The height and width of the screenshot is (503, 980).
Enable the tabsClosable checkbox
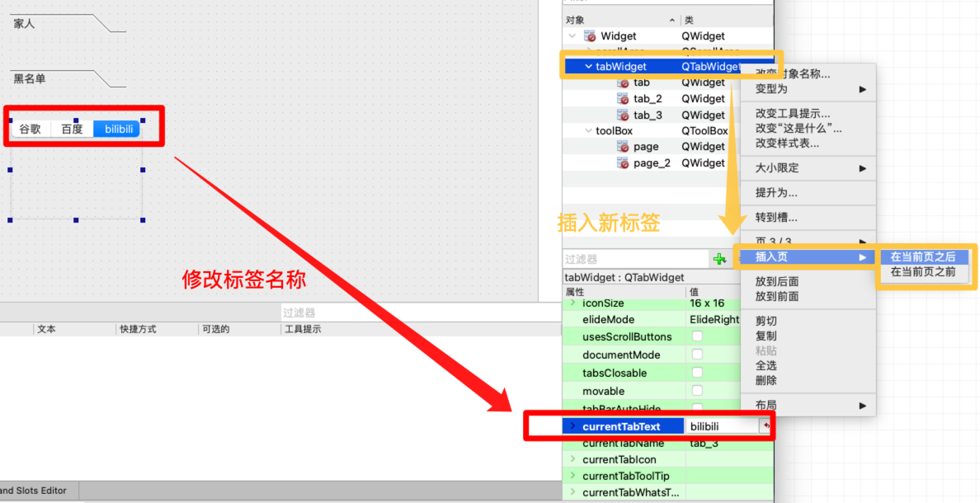click(x=697, y=373)
